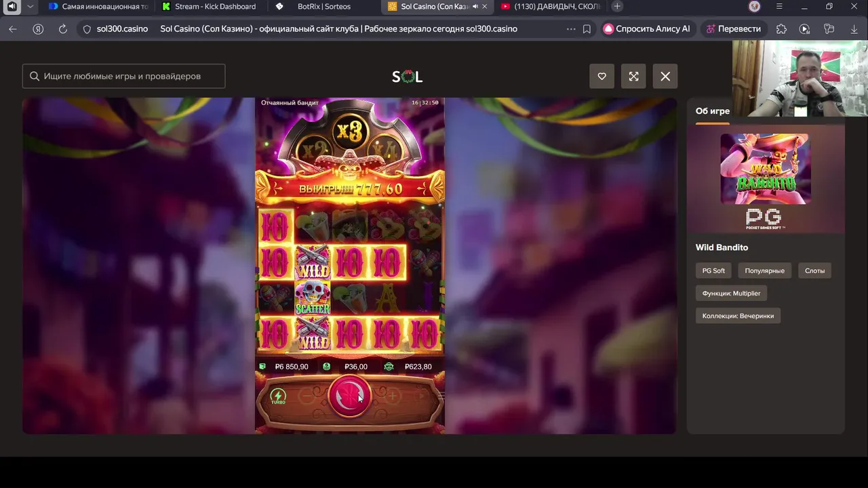Click the webcam overlay video
This screenshot has width=868, height=488.
800,79
